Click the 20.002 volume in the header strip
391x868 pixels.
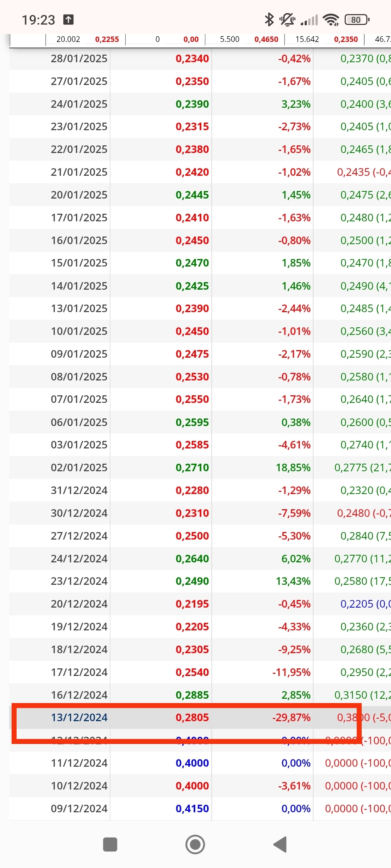pyautogui.click(x=68, y=39)
